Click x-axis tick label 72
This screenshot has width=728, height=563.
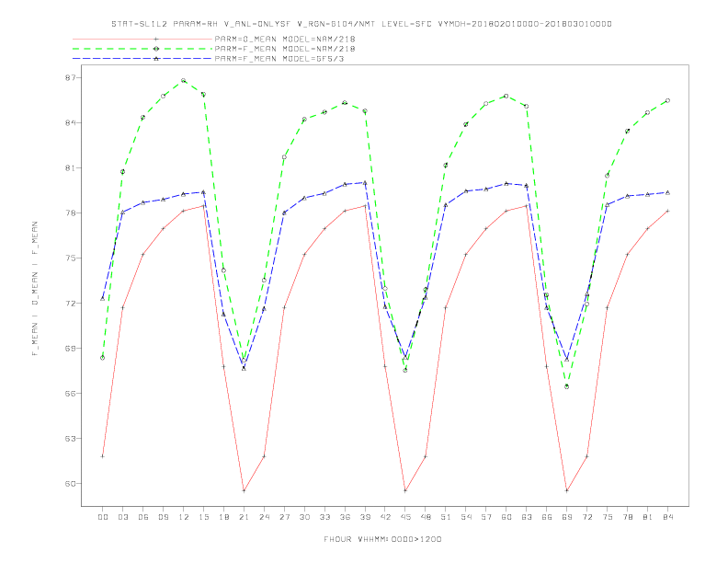pos(587,517)
